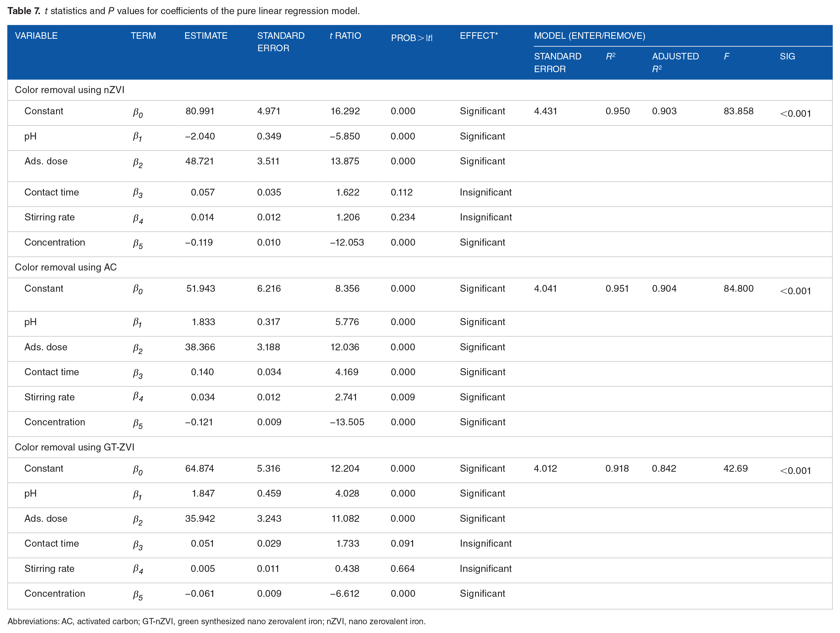Click the EFFECT* column header

click(478, 36)
